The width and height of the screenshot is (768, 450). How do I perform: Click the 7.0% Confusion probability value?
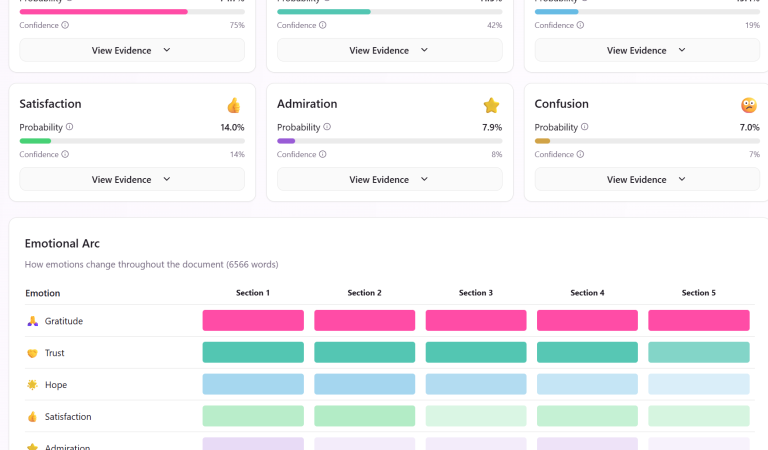point(750,127)
